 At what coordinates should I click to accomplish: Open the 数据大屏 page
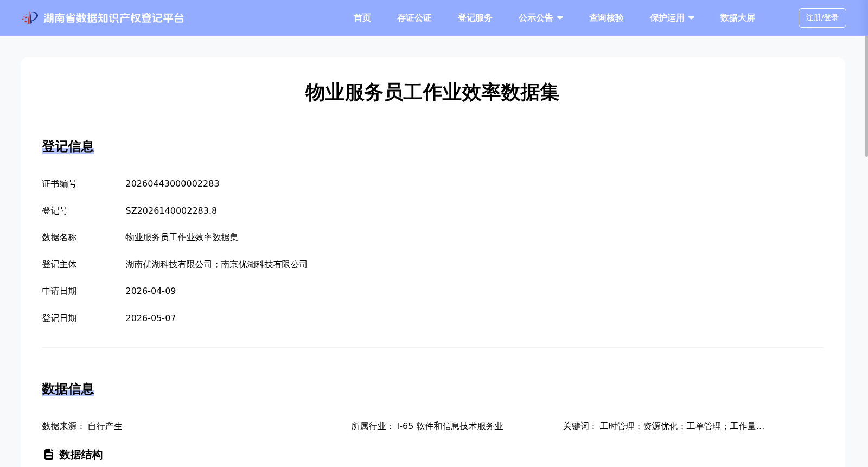pyautogui.click(x=737, y=18)
